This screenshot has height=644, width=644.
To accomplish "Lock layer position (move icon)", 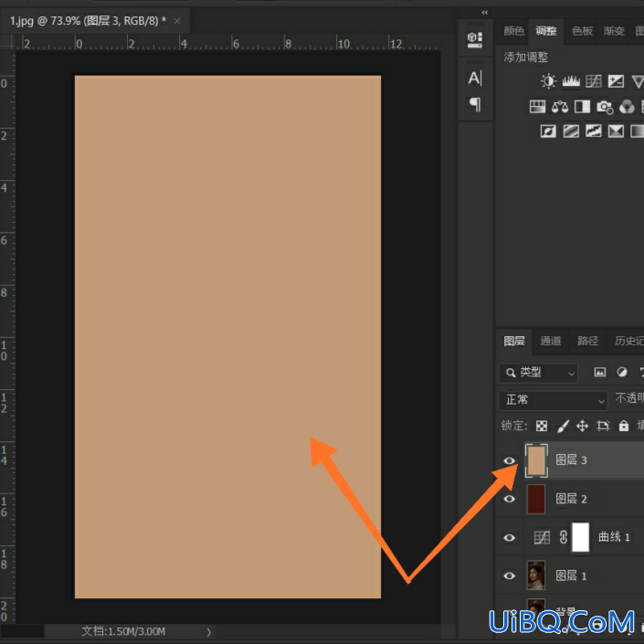I will [583, 426].
